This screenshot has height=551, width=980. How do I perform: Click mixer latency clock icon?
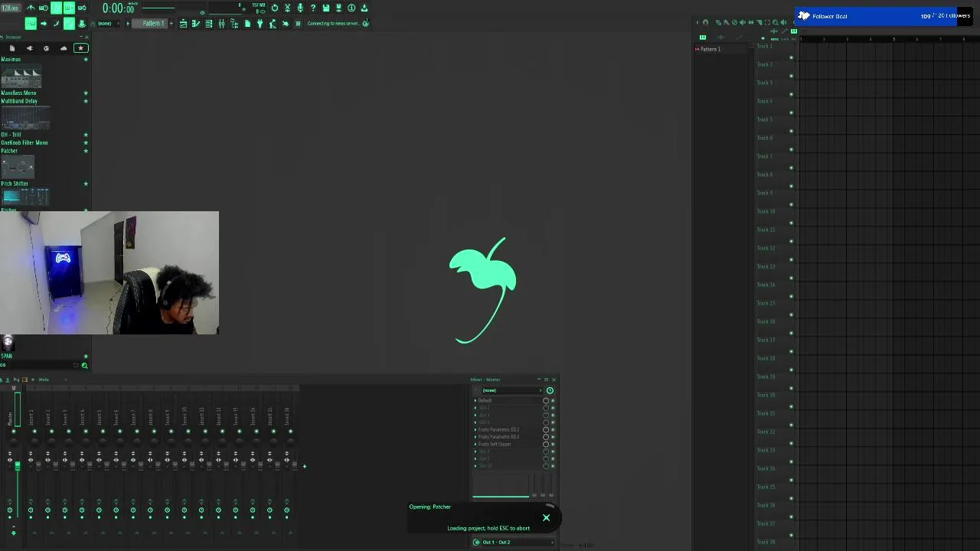(x=550, y=390)
